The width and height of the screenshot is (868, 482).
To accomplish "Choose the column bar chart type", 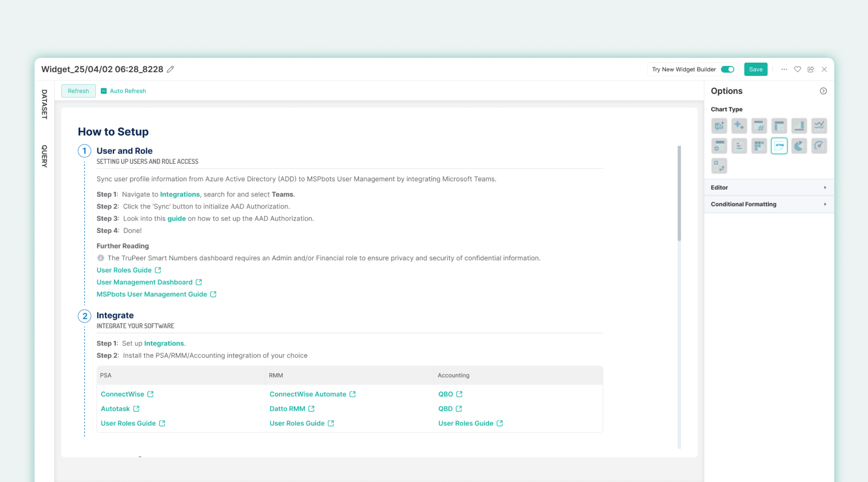I will coord(799,126).
